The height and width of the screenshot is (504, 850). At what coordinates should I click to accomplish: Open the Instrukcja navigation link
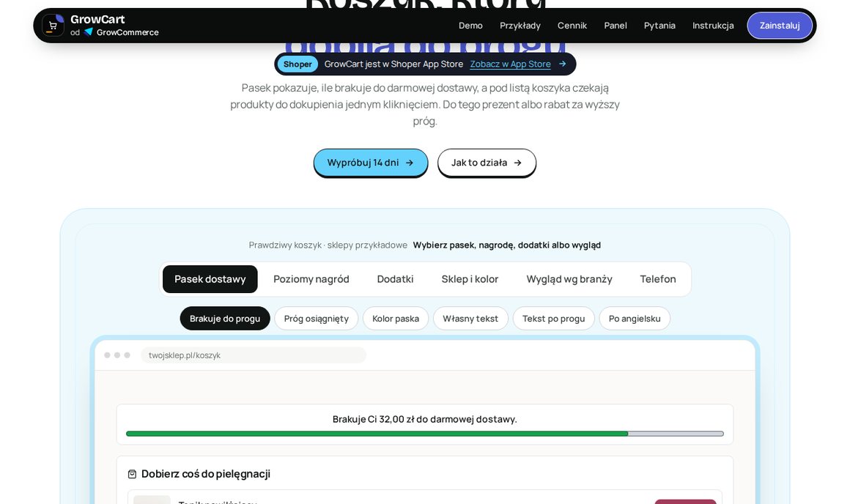(x=713, y=26)
